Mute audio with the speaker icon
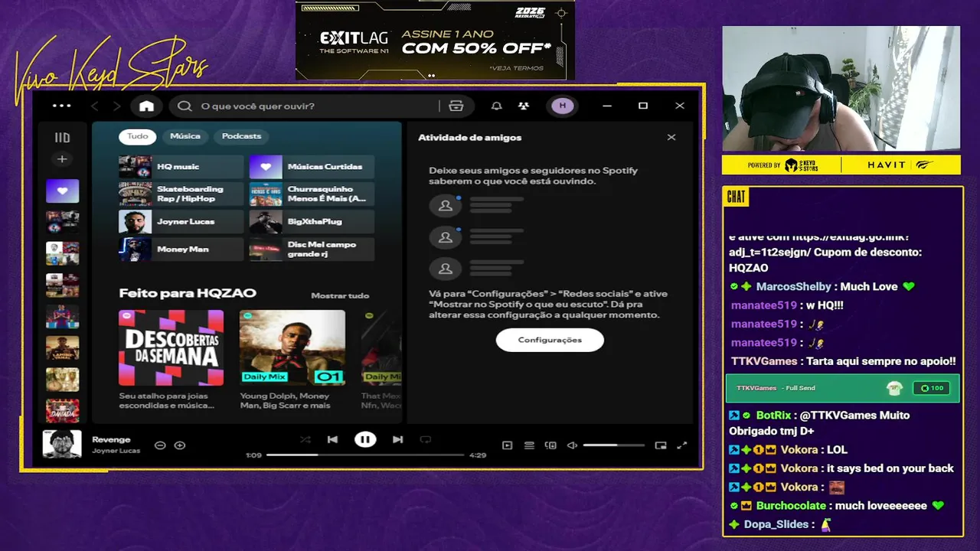The width and height of the screenshot is (980, 551). (572, 445)
